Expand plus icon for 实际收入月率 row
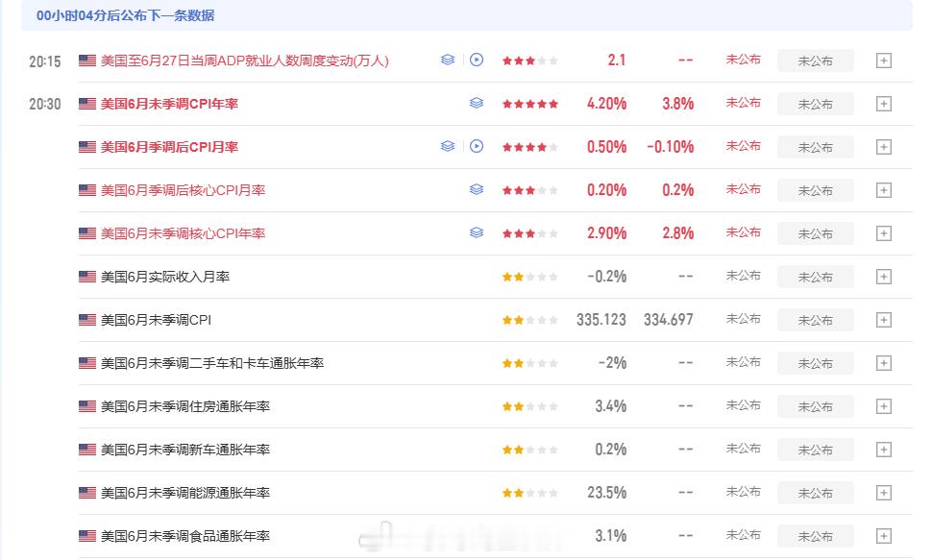Viewport: 932px width, 560px height. tap(884, 277)
